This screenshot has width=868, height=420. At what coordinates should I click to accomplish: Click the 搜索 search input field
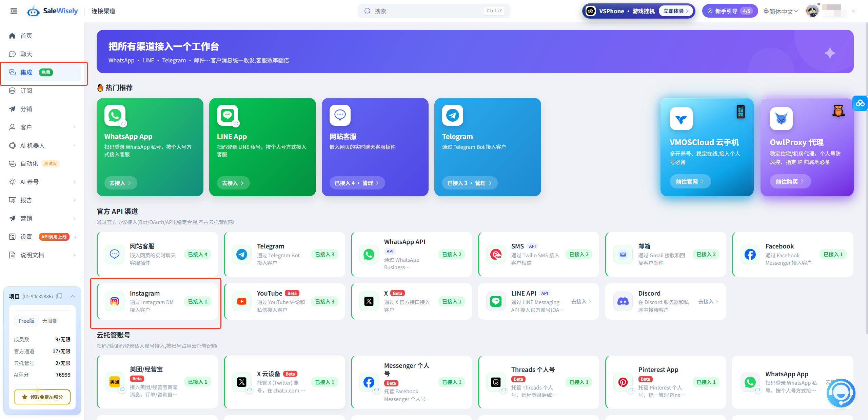434,11
